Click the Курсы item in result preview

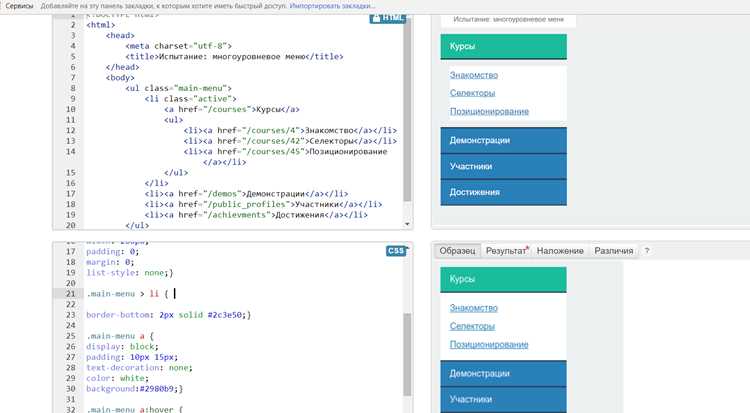[x=503, y=46]
